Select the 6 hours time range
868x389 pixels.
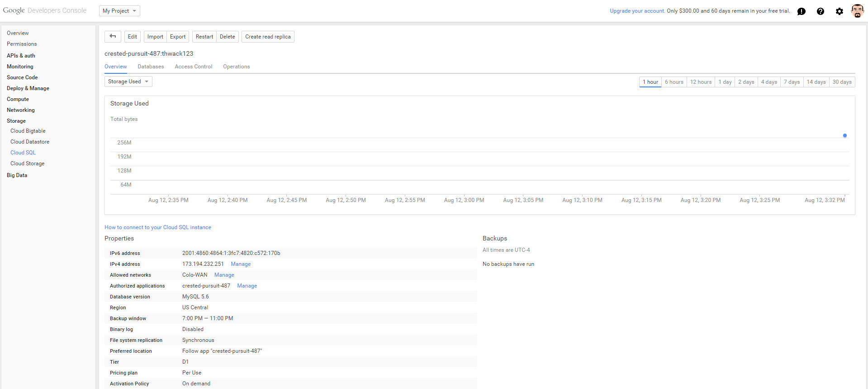click(674, 82)
